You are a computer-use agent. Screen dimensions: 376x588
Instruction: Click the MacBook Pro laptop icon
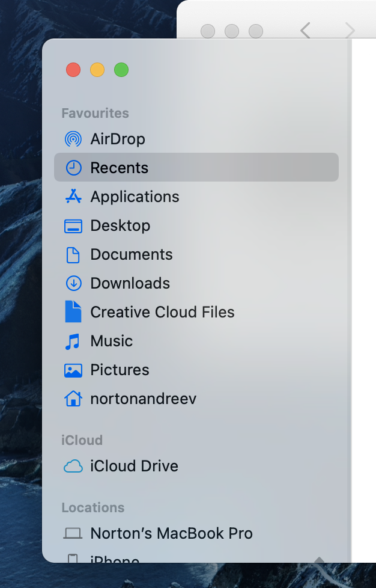(x=73, y=533)
